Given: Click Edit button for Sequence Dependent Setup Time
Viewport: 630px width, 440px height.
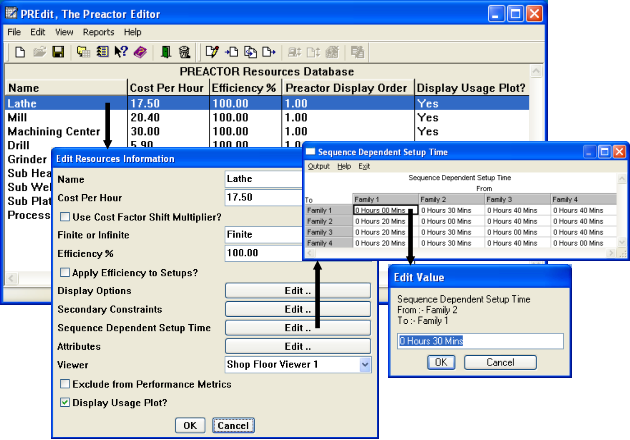Looking at the screenshot, I should pyautogui.click(x=298, y=328).
